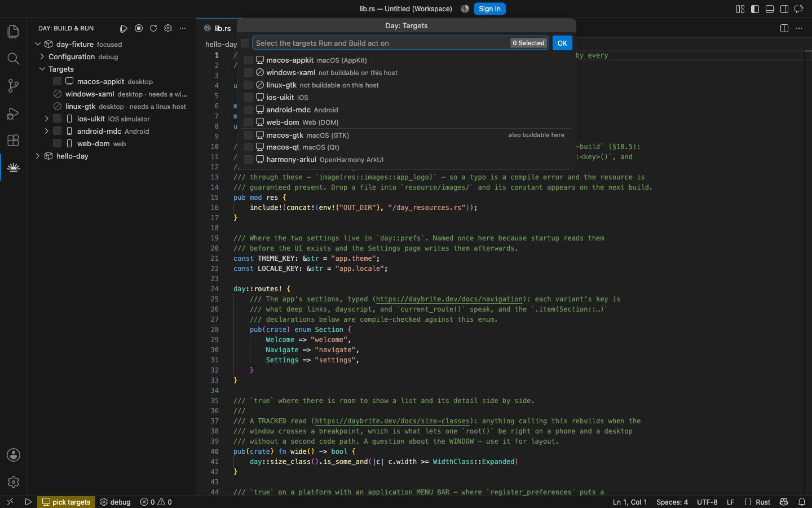The width and height of the screenshot is (812, 508).
Task: Open editor more actions ellipsis
Action: tap(799, 28)
